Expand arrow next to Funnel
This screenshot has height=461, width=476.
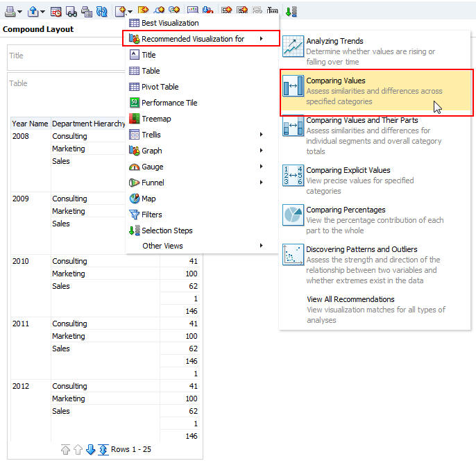pos(261,182)
